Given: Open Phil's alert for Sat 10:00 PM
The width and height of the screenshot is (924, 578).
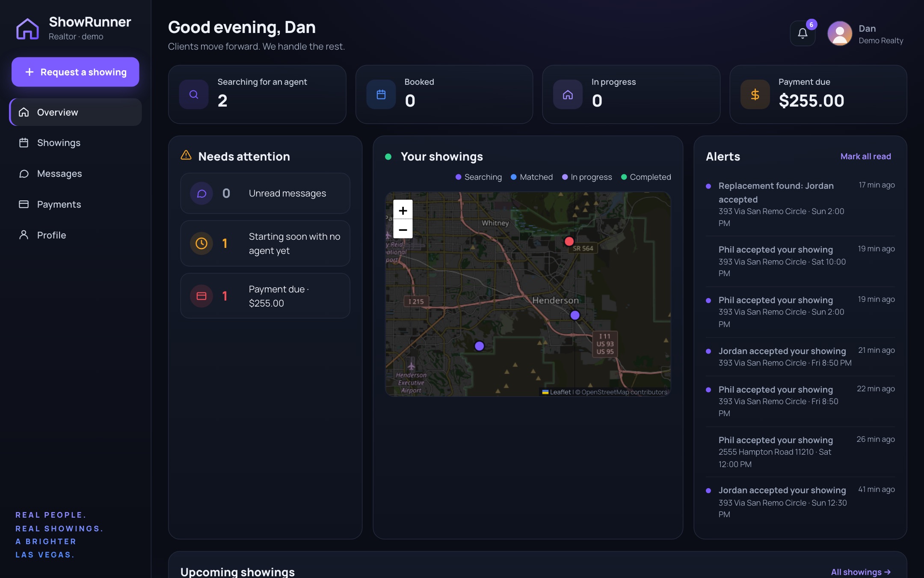Looking at the screenshot, I should coord(800,261).
